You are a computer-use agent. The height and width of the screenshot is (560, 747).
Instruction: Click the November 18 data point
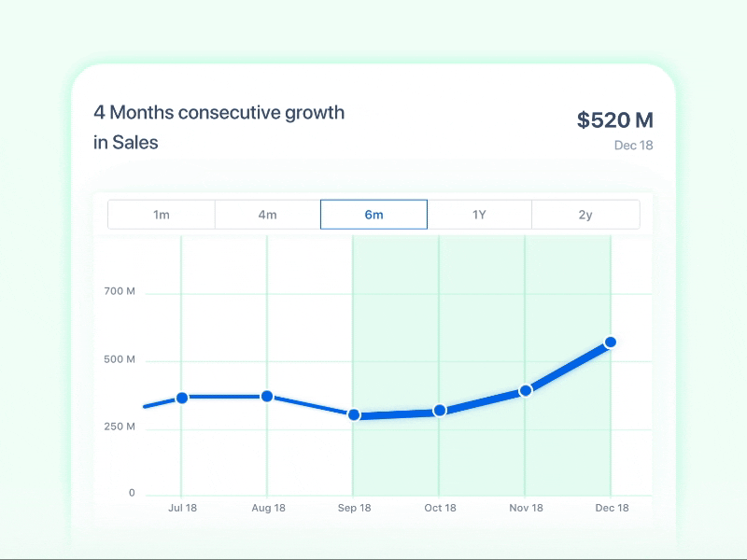(x=526, y=389)
